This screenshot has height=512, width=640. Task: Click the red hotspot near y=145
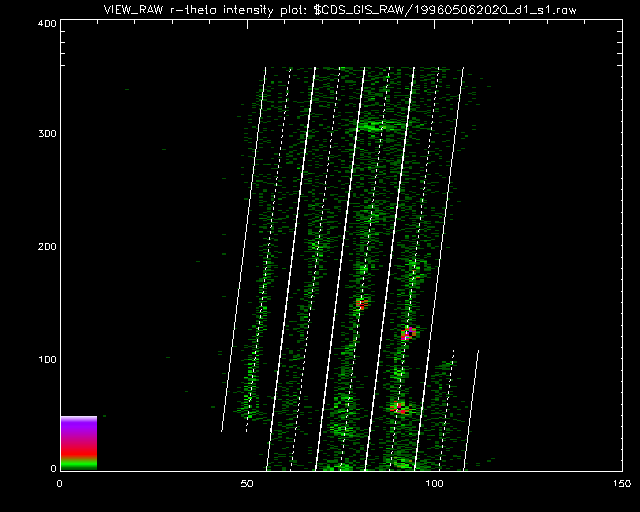362,304
